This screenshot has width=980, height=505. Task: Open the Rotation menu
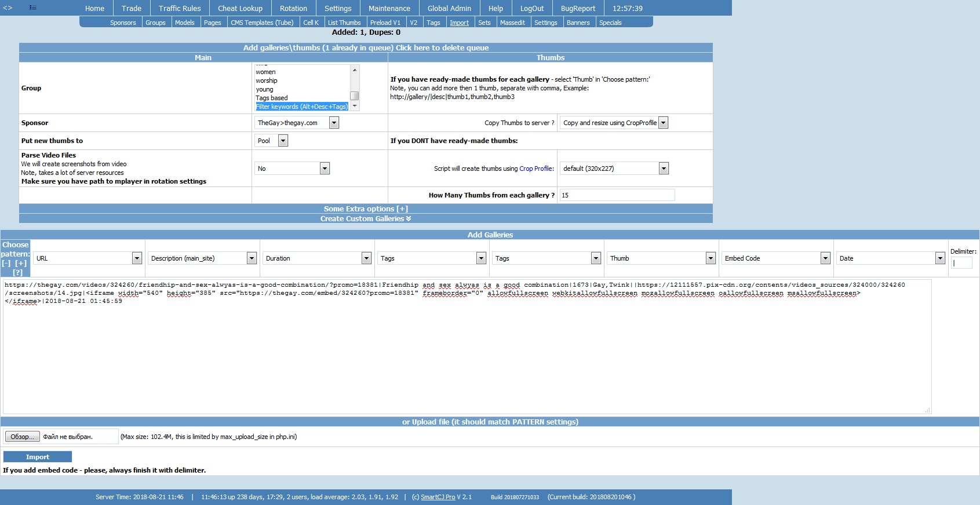[x=293, y=8]
